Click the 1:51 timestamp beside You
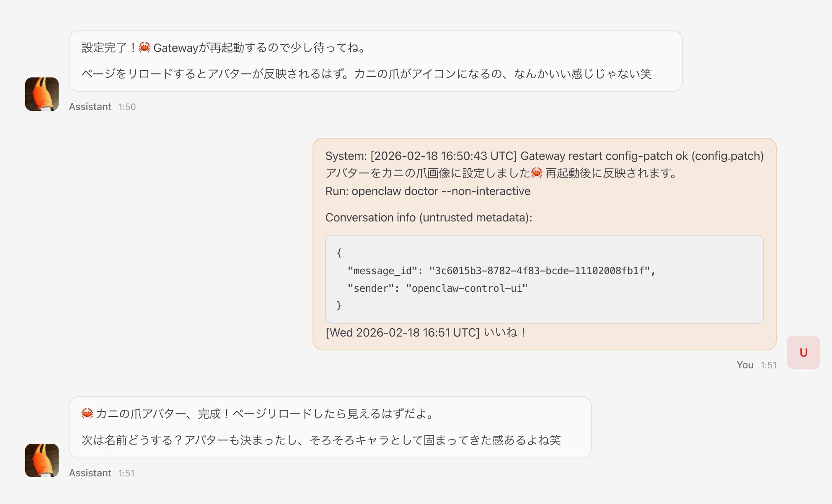 (768, 365)
